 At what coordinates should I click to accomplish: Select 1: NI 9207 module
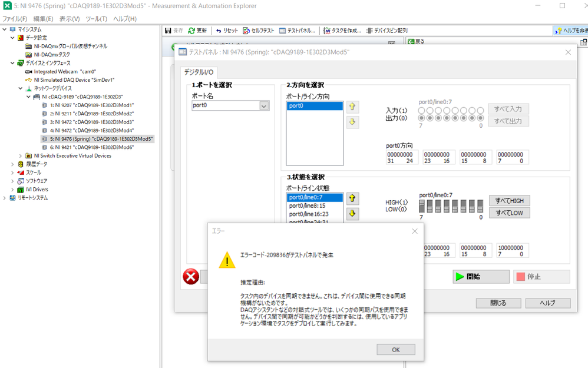point(92,105)
